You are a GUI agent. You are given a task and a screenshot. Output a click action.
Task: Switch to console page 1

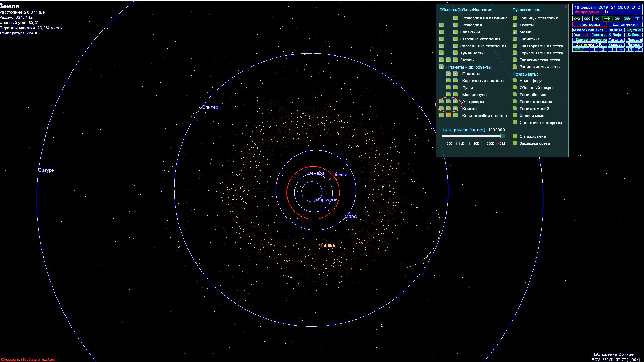point(594,49)
